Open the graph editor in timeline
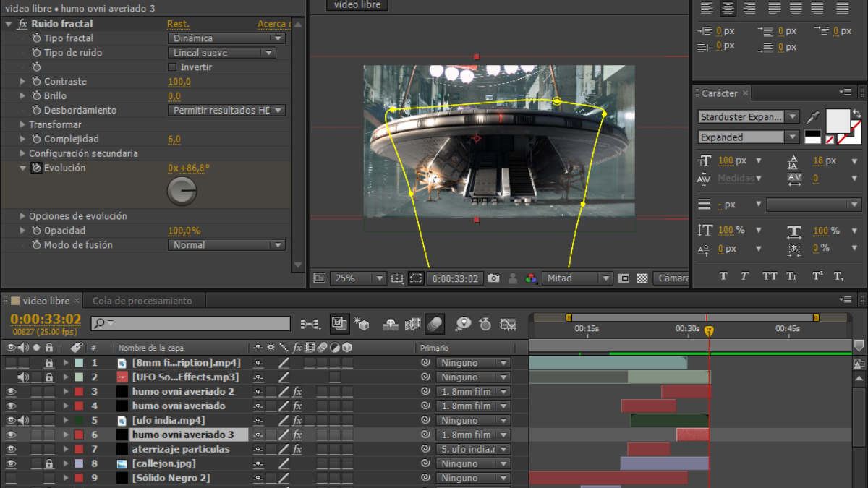The height and width of the screenshot is (488, 868). pyautogui.click(x=509, y=324)
